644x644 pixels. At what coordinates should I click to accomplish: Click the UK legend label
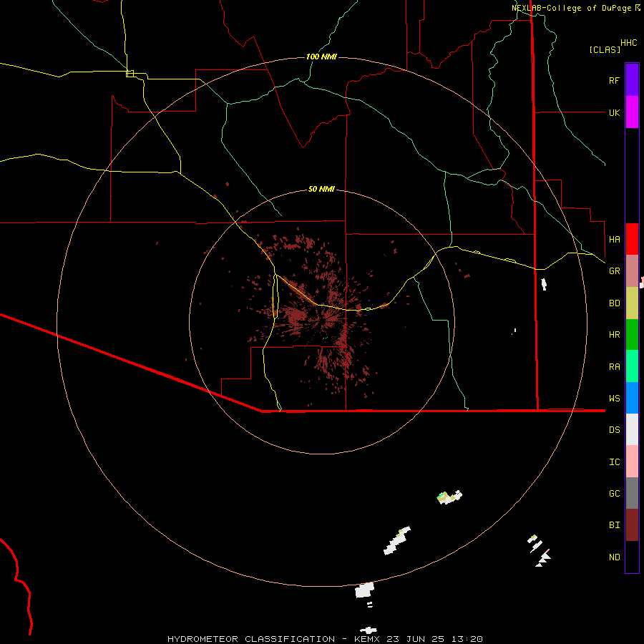(614, 112)
